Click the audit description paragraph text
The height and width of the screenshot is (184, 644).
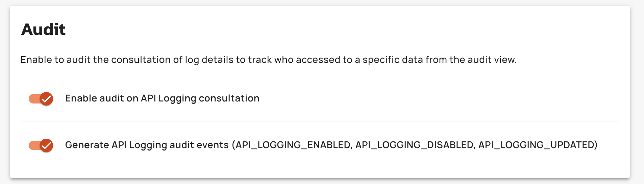coord(268,60)
